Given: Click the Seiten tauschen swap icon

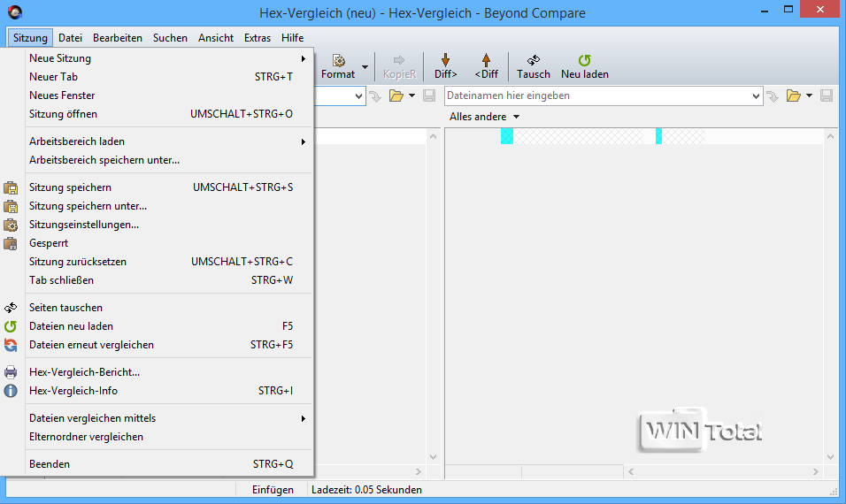Looking at the screenshot, I should click(x=11, y=308).
